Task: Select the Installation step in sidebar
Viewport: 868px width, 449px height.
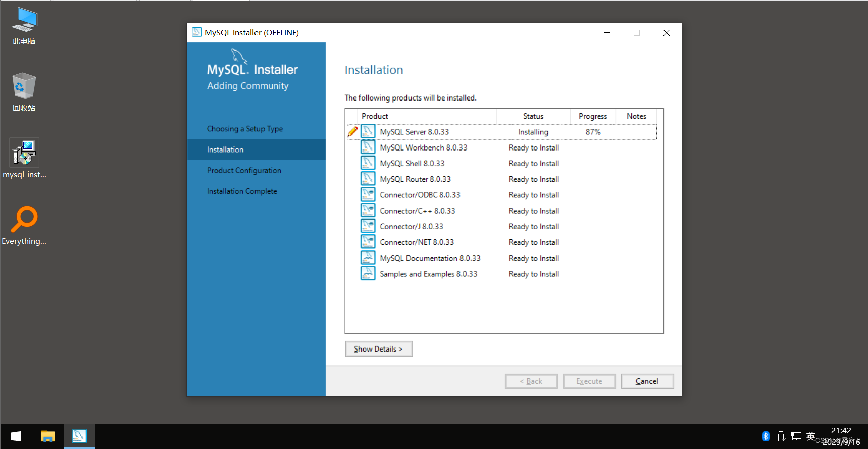Action: [x=256, y=149]
